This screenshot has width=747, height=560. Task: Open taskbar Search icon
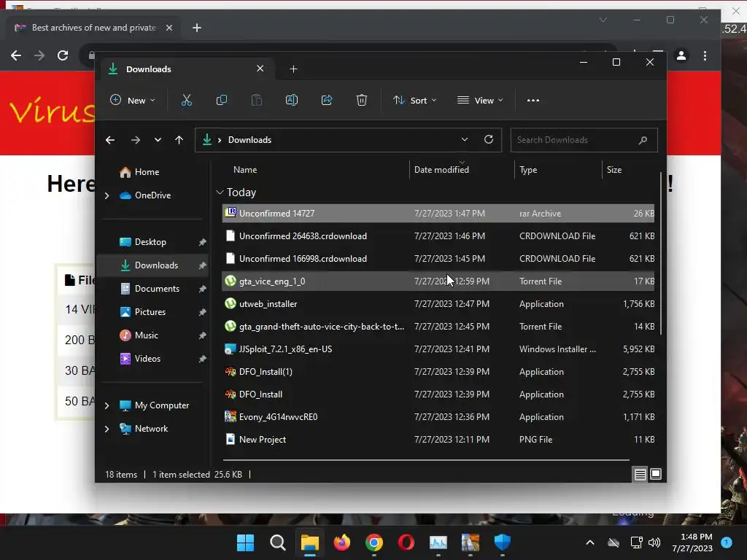click(x=277, y=542)
